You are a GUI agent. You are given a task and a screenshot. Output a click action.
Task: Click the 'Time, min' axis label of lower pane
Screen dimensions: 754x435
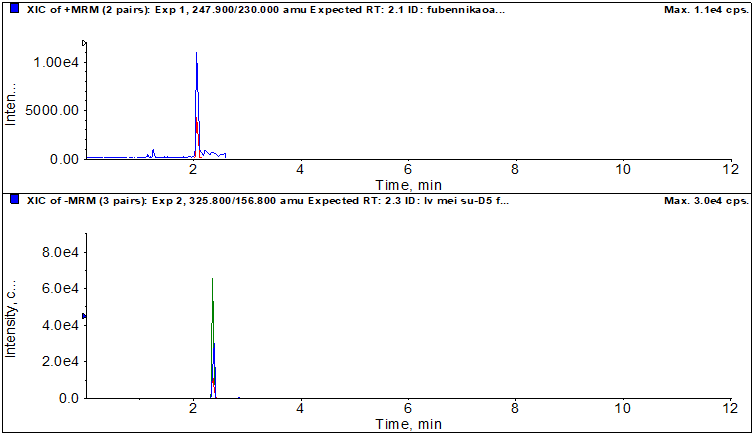click(x=408, y=424)
